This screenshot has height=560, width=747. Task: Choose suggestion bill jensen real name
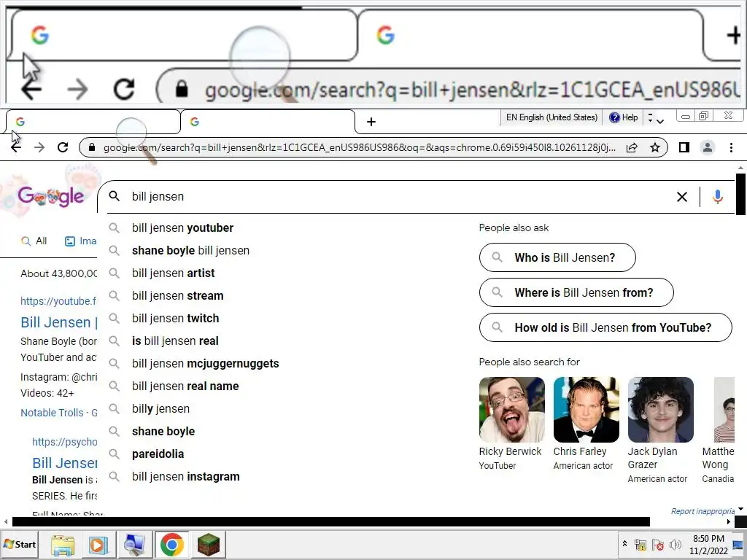pos(185,386)
